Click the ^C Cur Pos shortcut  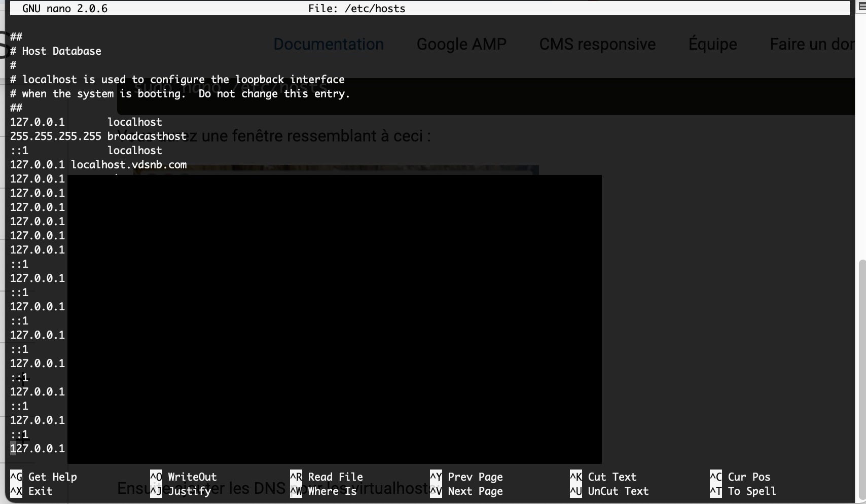(x=740, y=477)
